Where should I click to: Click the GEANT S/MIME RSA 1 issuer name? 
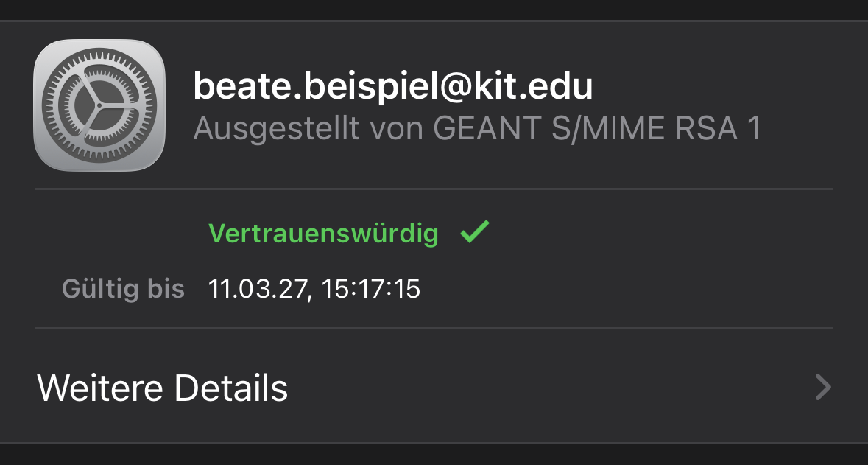[x=596, y=129]
